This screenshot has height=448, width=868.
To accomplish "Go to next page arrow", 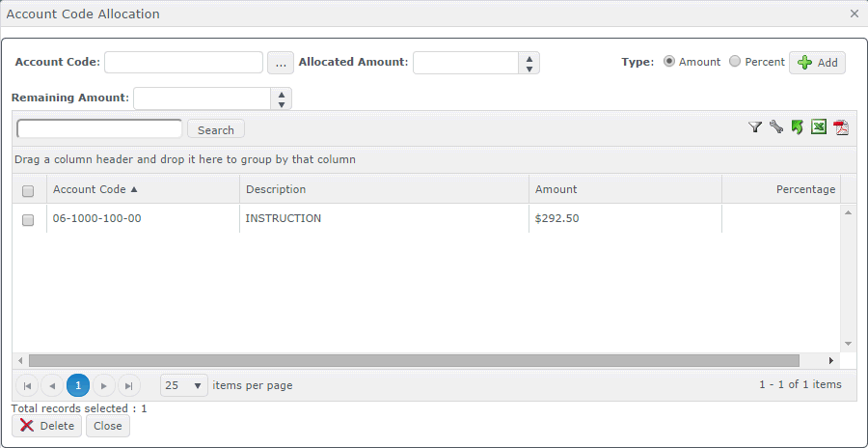I will click(103, 385).
